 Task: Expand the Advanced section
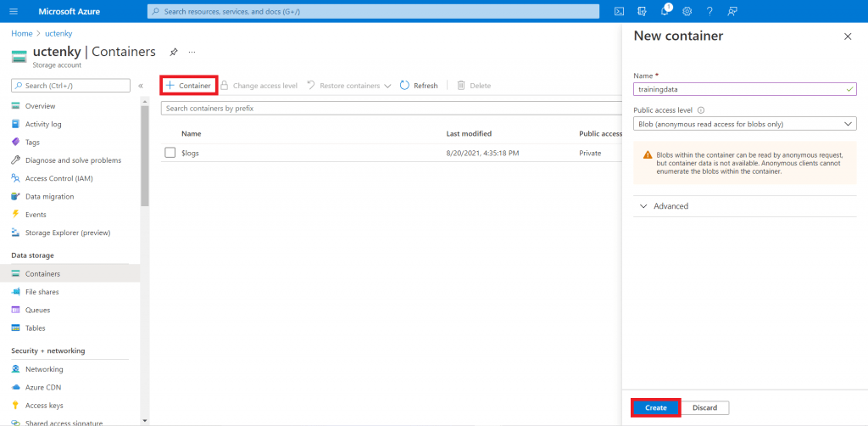tap(664, 206)
